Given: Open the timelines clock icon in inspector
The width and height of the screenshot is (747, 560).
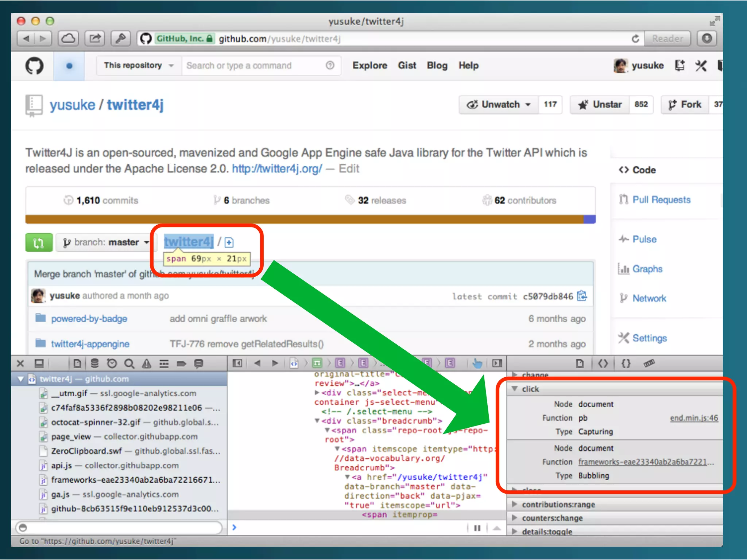Looking at the screenshot, I should coord(112,363).
